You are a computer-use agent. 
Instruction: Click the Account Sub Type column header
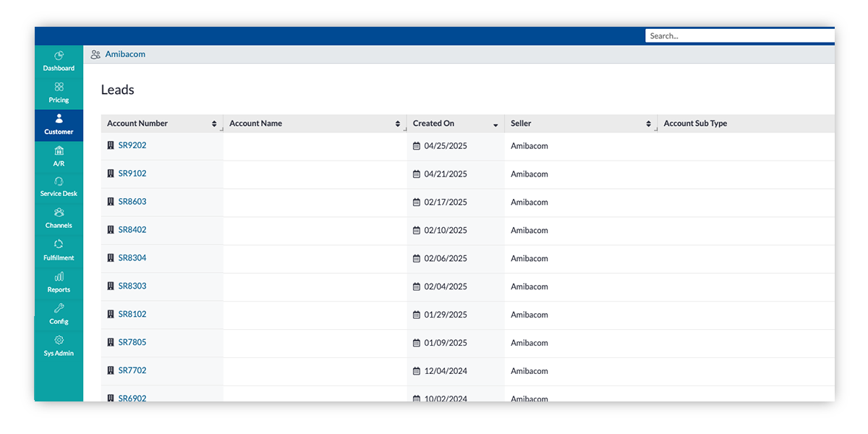pyautogui.click(x=695, y=124)
